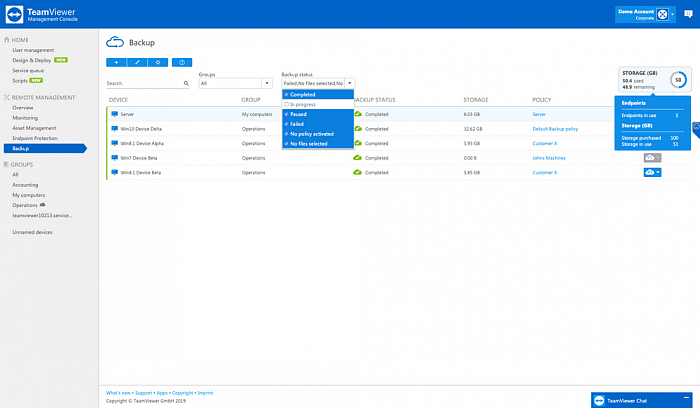Open Asset Management in sidebar
The image size is (700, 408).
coord(34,128)
